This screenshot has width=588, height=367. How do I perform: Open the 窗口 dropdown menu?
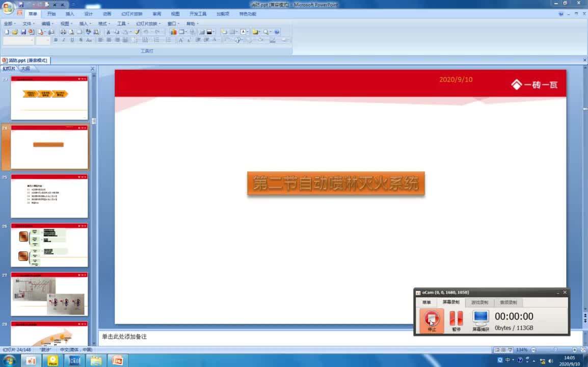coord(173,23)
